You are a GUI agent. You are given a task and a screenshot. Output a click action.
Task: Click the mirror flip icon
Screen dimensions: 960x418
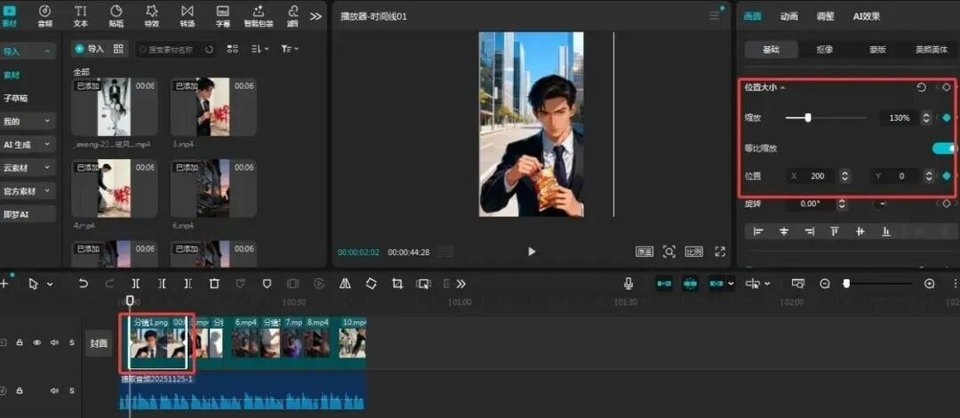tap(345, 283)
